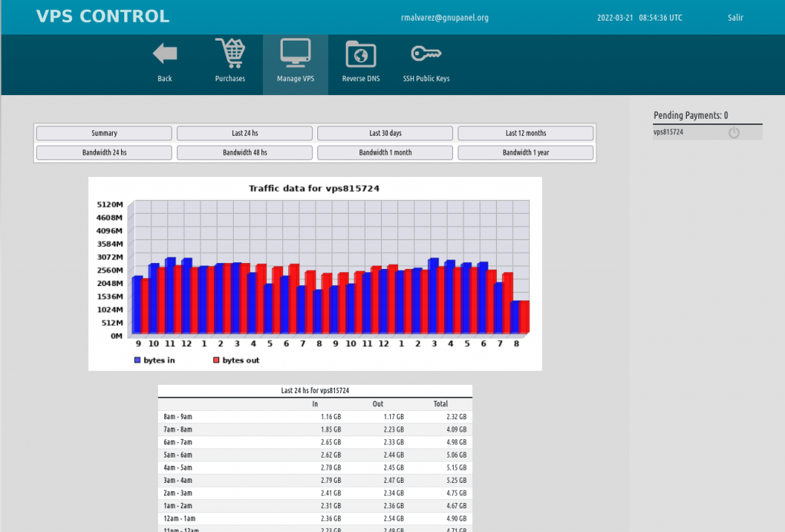Click the Manage VPS monitor icon

pos(294,54)
